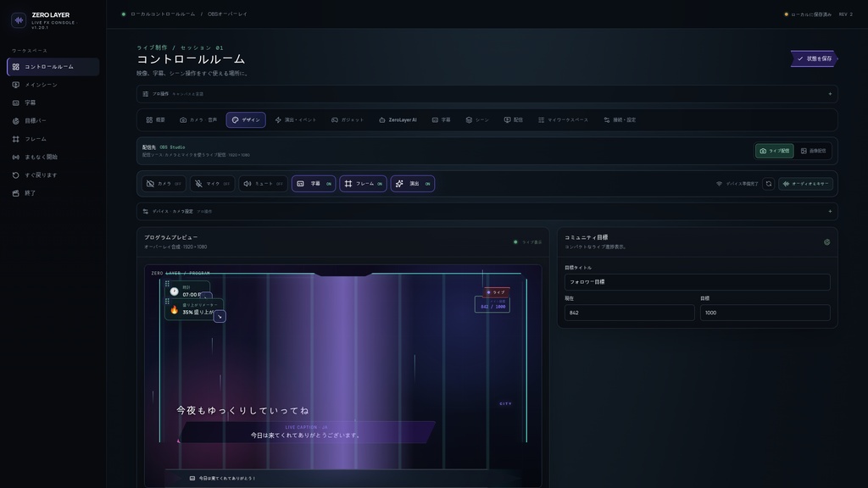This screenshot has height=488, width=868.
Task: Click the Zero Layer waveform logo icon
Action: coord(19,20)
